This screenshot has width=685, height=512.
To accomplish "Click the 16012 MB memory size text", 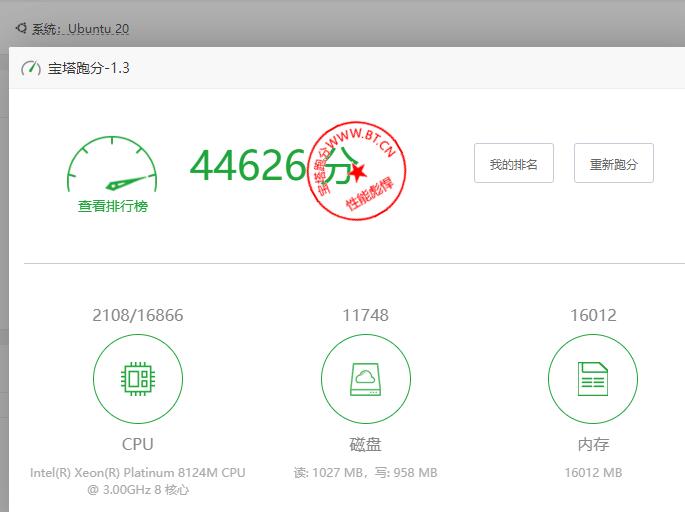I will 593,473.
